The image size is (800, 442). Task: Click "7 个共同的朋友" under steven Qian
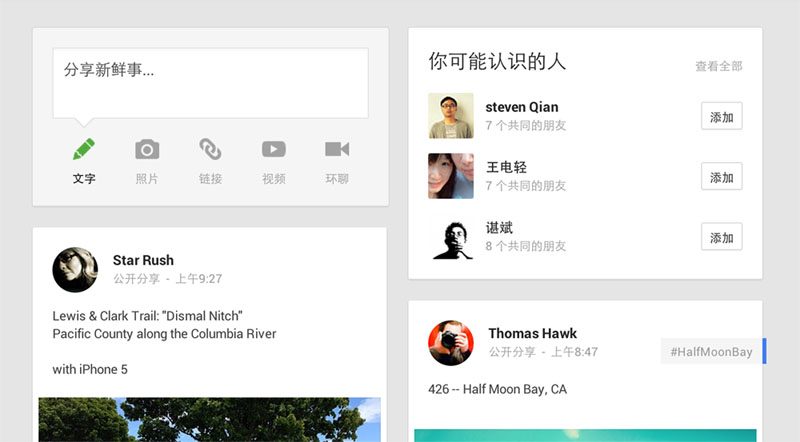526,126
